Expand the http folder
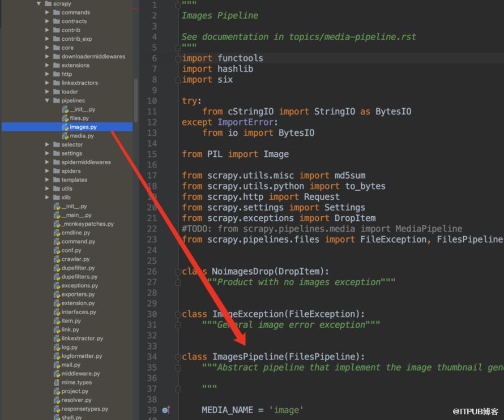Viewport: 504px width, 420px height. [x=47, y=74]
